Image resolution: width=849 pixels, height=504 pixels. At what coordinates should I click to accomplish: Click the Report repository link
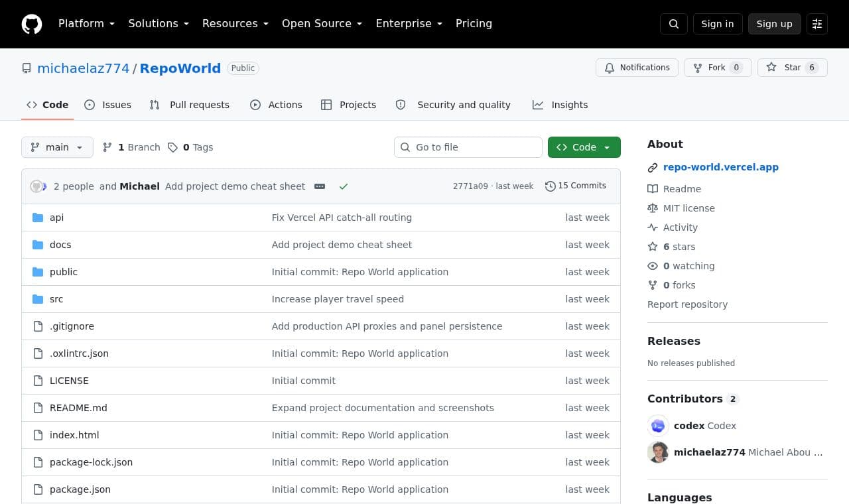tap(687, 304)
